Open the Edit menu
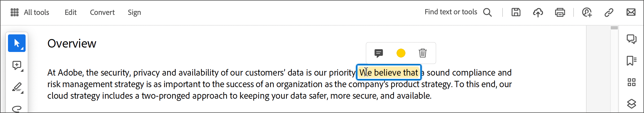The image size is (644, 113). 70,12
